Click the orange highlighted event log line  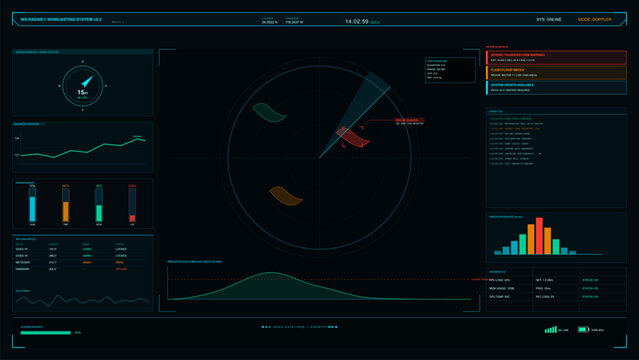pos(514,128)
